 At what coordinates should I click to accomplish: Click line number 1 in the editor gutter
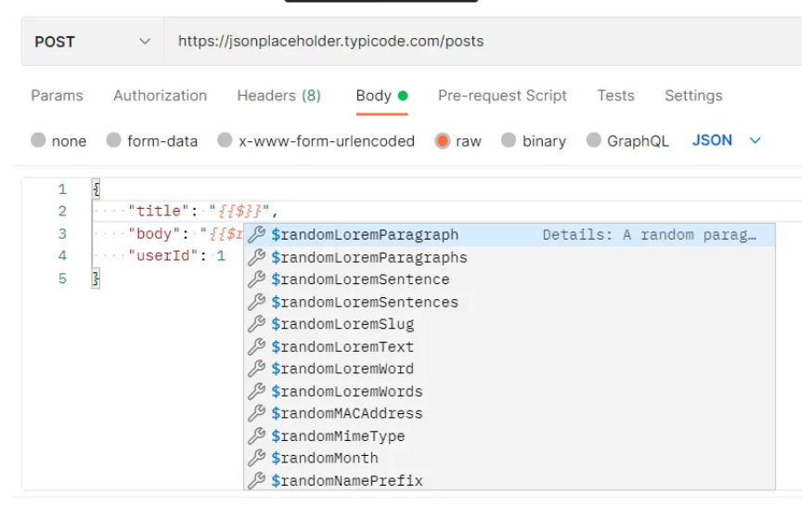(62, 189)
